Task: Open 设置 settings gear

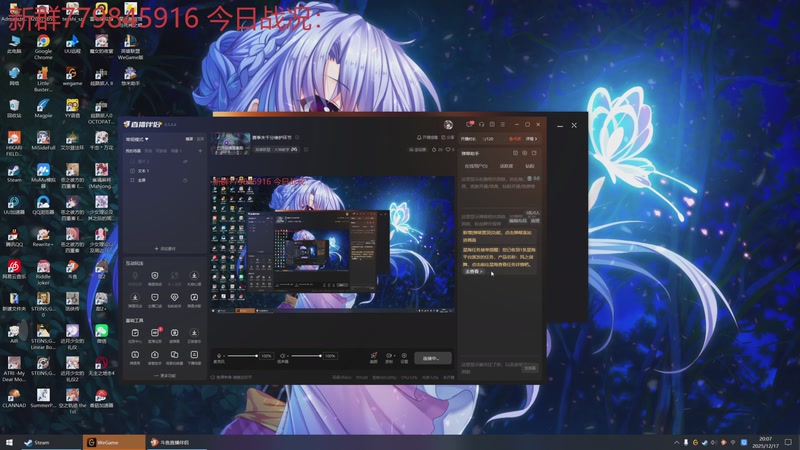Action: coord(404,358)
